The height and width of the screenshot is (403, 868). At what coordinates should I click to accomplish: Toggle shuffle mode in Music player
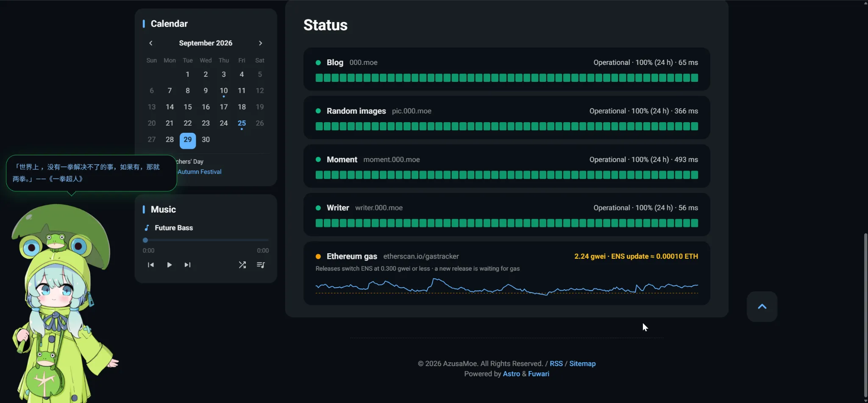pos(242,265)
